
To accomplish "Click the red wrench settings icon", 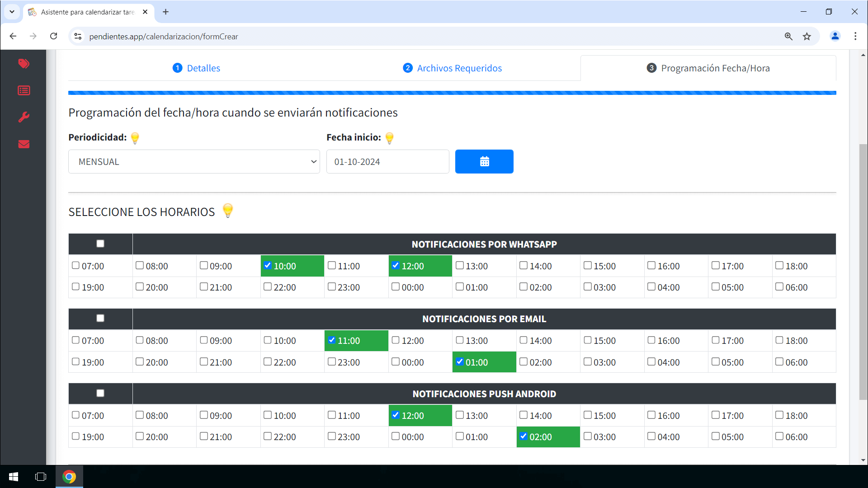I will point(24,117).
